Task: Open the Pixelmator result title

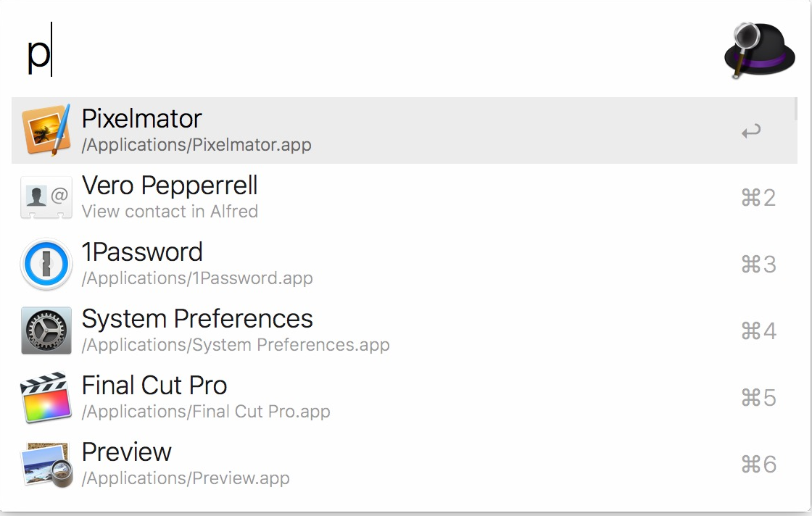Action: pyautogui.click(x=141, y=119)
